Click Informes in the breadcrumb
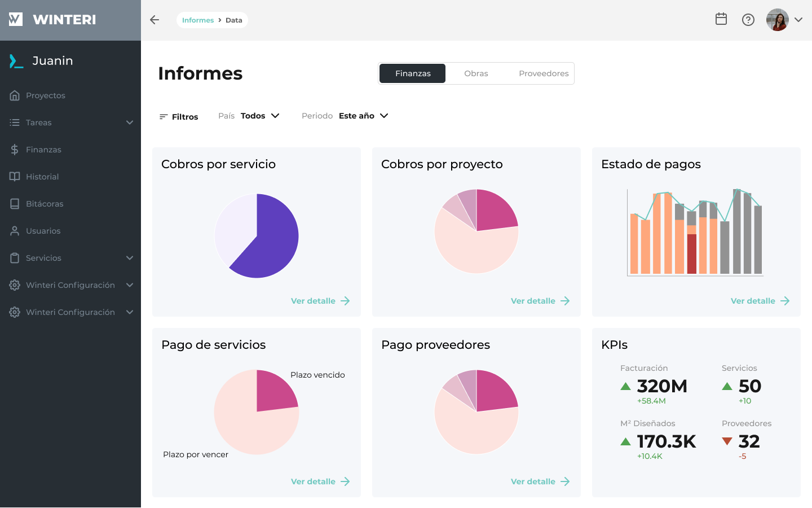812x508 pixels. [198, 20]
